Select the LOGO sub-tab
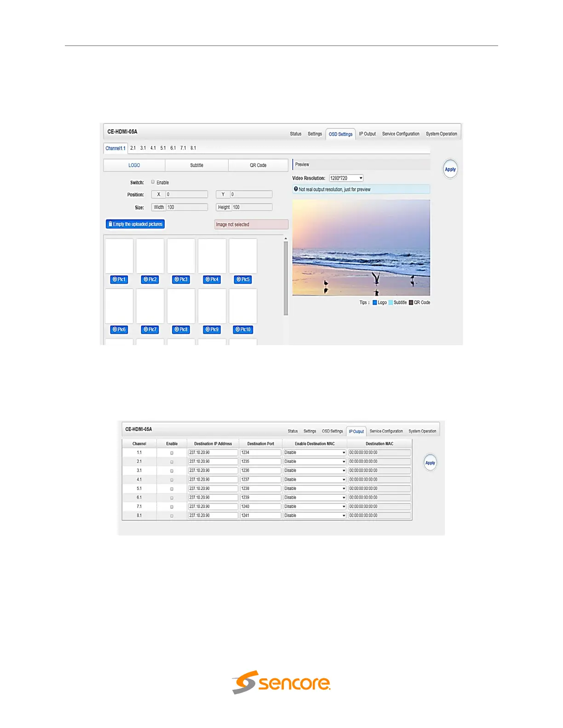 tap(134, 165)
